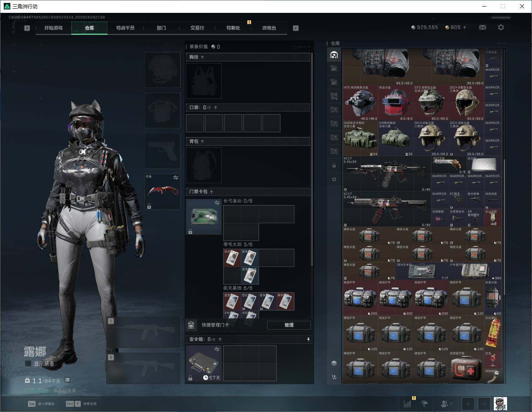Select the H70 night vision helmet item
This screenshot has height=412, width=532.
361,103
